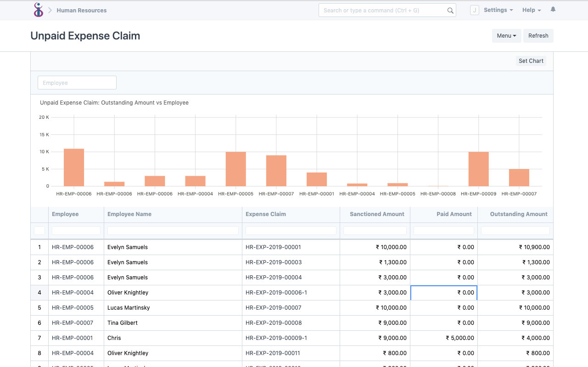Open the Menu dropdown
This screenshot has width=588, height=367.
coord(506,35)
